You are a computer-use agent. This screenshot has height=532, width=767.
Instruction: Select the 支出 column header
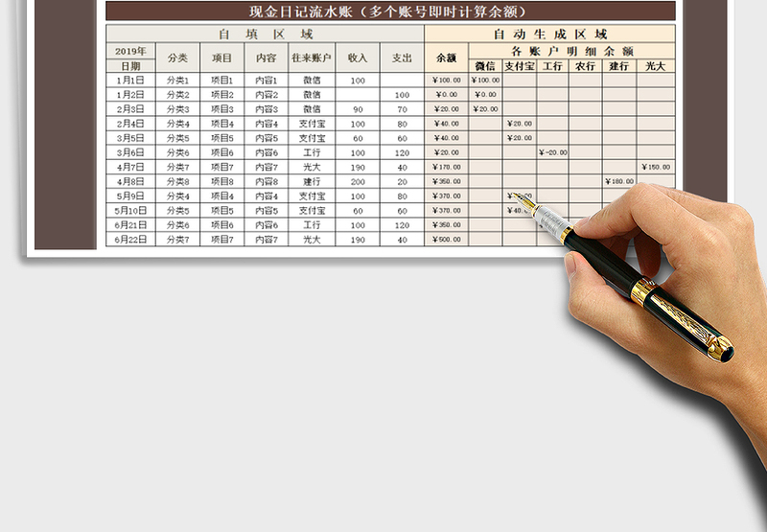click(402, 58)
